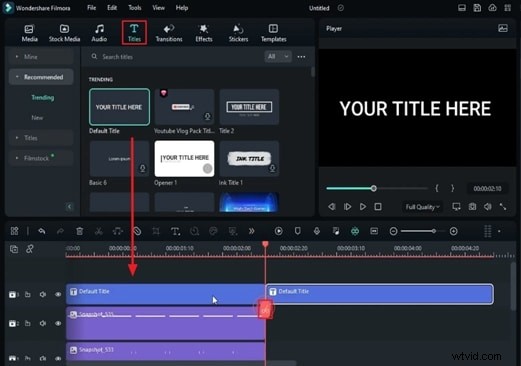This screenshot has height=366, width=521.
Task: Select the Trending subcategory
Action: pyautogui.click(x=43, y=97)
